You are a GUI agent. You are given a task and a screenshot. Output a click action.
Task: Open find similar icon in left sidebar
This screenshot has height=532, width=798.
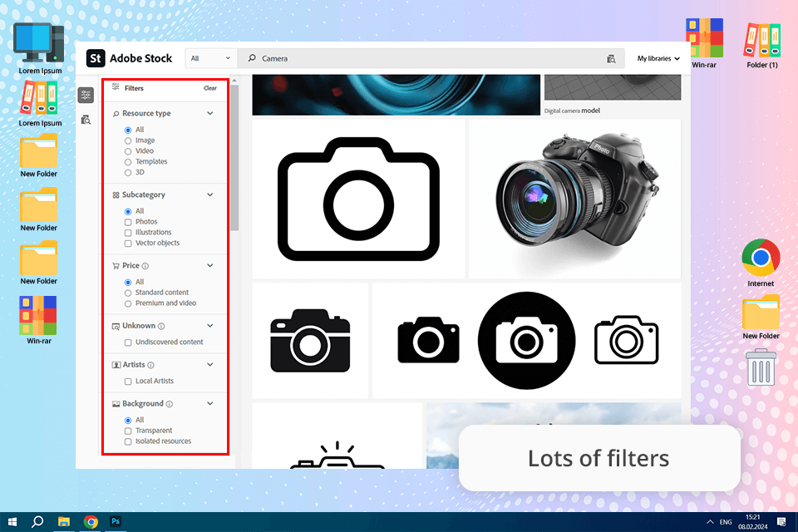pyautogui.click(x=86, y=121)
